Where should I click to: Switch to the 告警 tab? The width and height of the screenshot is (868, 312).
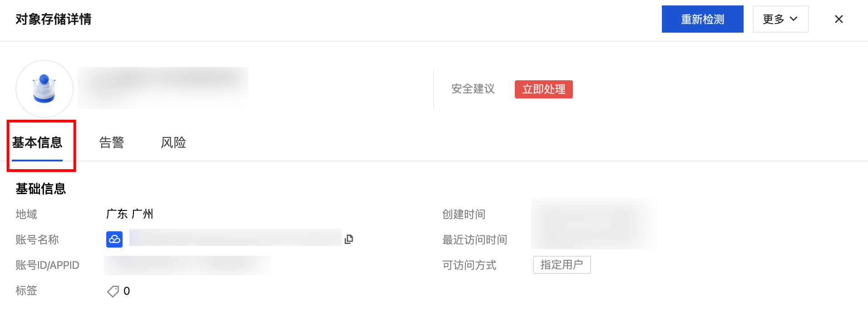(111, 142)
